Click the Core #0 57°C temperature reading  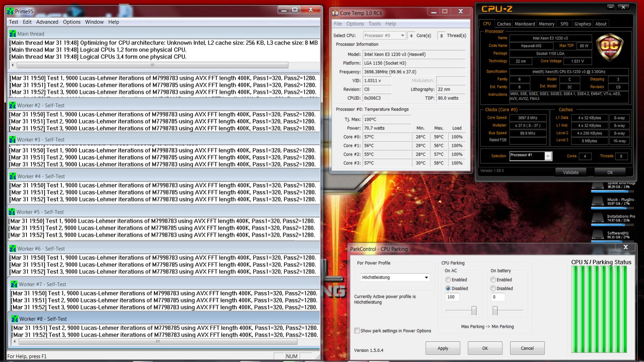(387, 137)
